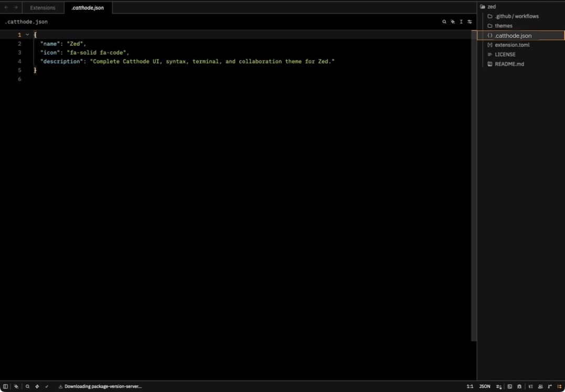The width and height of the screenshot is (565, 392).
Task: Click Downloading package-version-server status
Action: [100, 386]
